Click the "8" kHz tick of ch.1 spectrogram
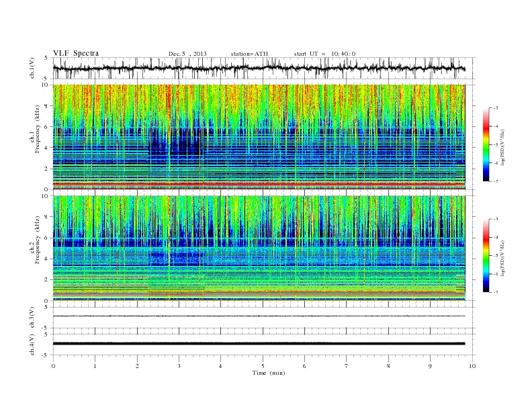 click(46, 106)
